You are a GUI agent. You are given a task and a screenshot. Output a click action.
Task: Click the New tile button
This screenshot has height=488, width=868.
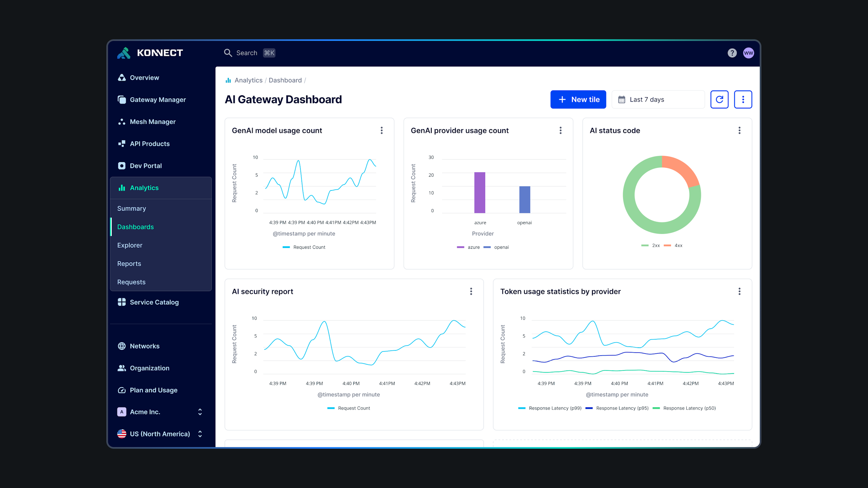[x=578, y=99]
